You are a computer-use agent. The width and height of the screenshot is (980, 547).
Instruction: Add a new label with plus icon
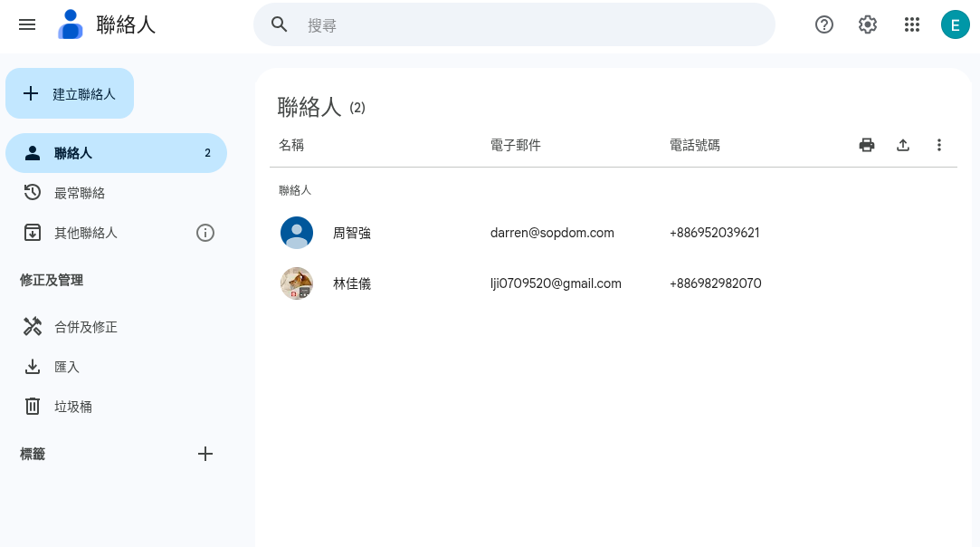click(205, 454)
